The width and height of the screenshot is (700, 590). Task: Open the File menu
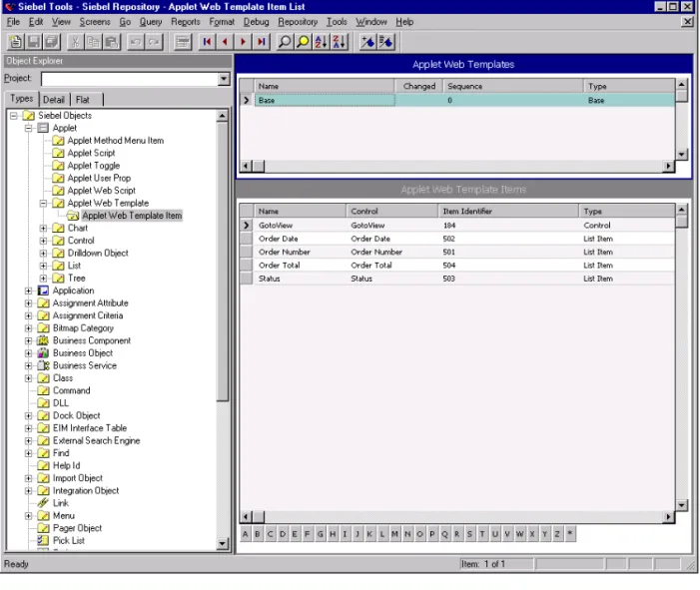(13, 21)
